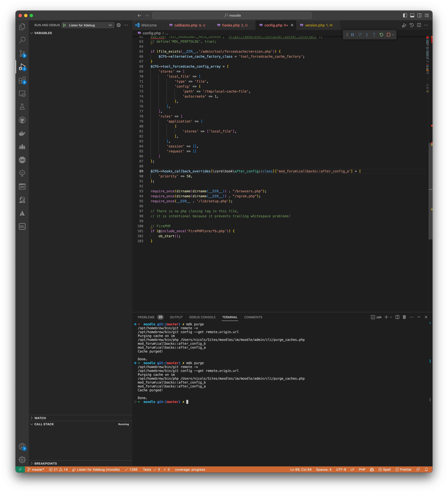Click the editor vertical scrollbar thumb
Image resolution: width=448 pixels, height=493 pixels.
431,191
